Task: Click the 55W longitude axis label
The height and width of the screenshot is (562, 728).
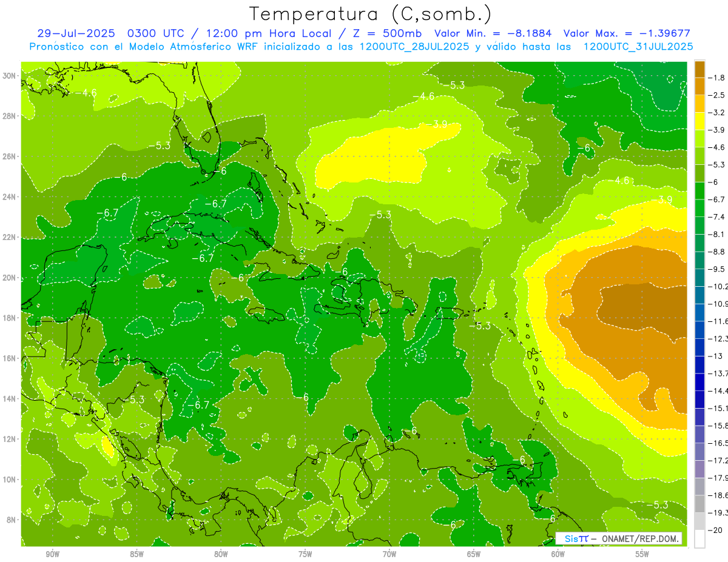Action: pyautogui.click(x=642, y=554)
